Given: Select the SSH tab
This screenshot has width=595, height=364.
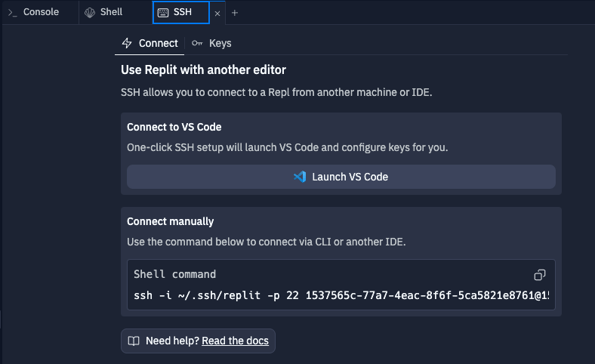Looking at the screenshot, I should click(181, 13).
